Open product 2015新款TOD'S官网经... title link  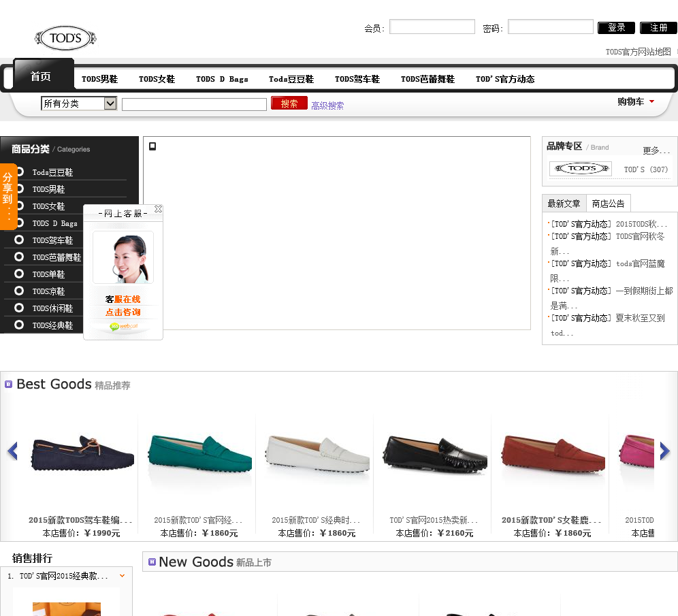click(x=198, y=520)
